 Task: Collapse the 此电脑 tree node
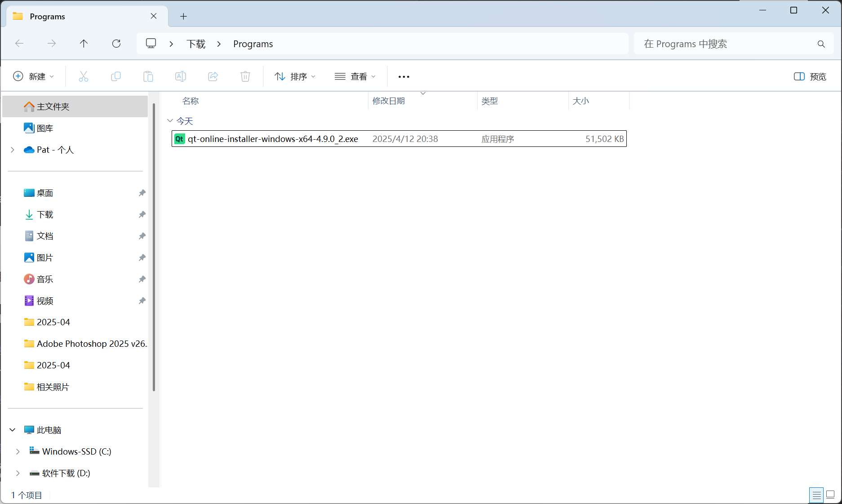pyautogui.click(x=13, y=430)
